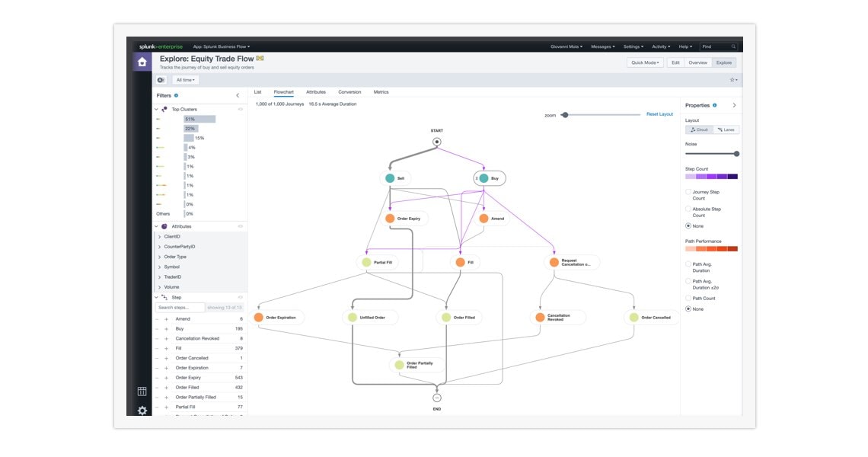Select the Journey Step Count radio option
This screenshot has height=457, width=868.
pos(689,193)
